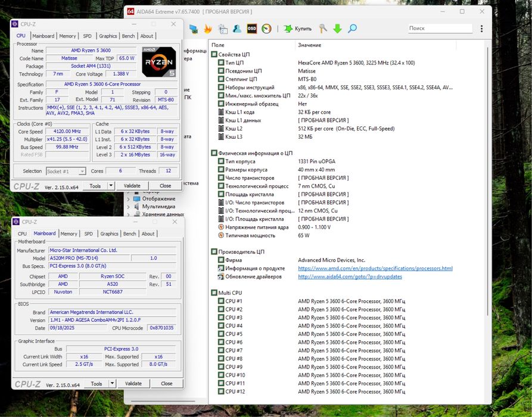Click the magnifier-with-handle BIOS updates icon
Screen dimensions: 532x417
(x=323, y=29)
